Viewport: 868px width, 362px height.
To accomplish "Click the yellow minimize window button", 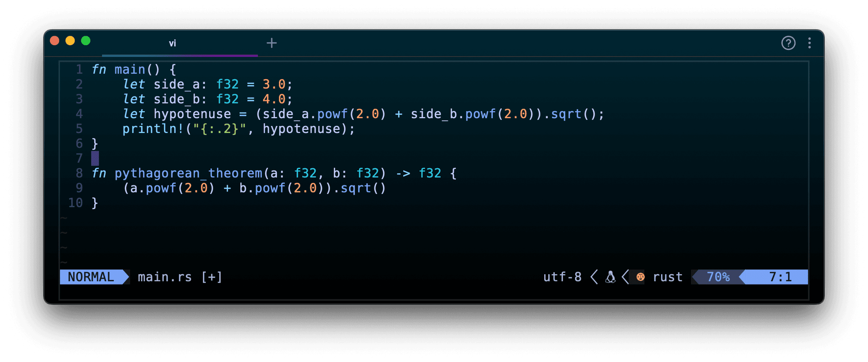I will click(70, 41).
